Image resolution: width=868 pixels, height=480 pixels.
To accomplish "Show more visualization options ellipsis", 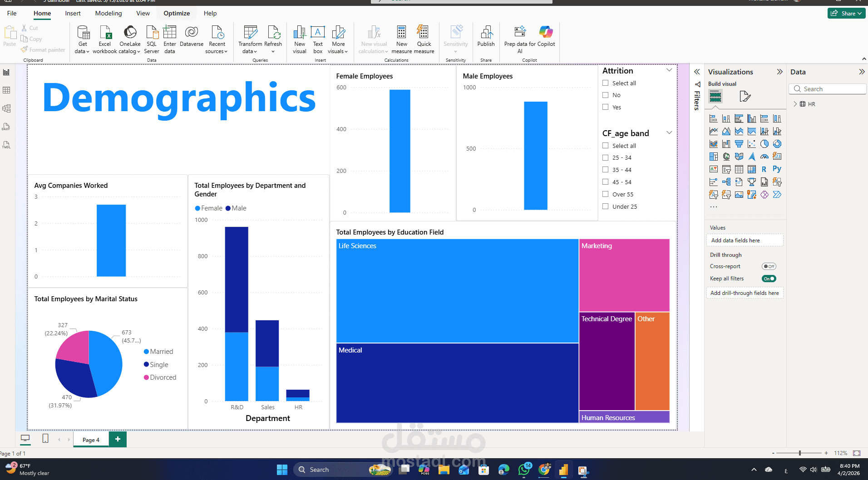I will [x=714, y=207].
